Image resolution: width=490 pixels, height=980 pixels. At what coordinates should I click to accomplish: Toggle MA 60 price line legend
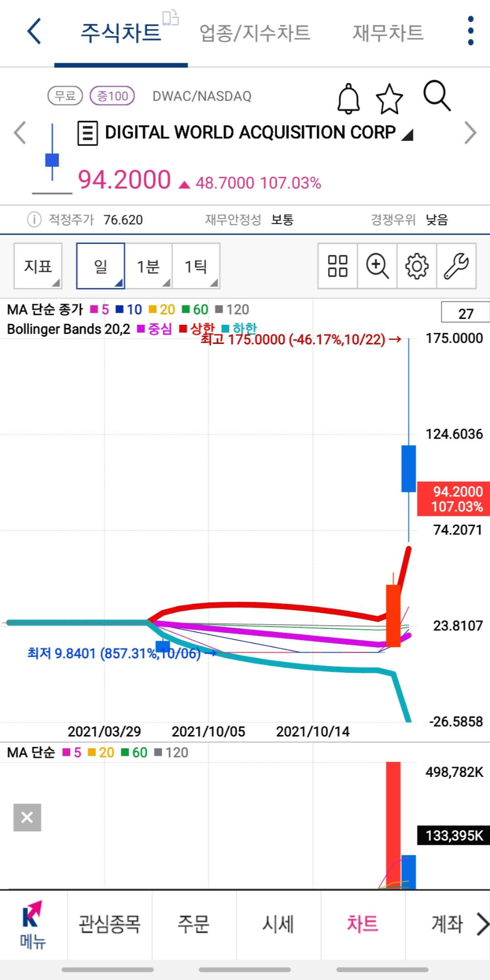coord(195,310)
